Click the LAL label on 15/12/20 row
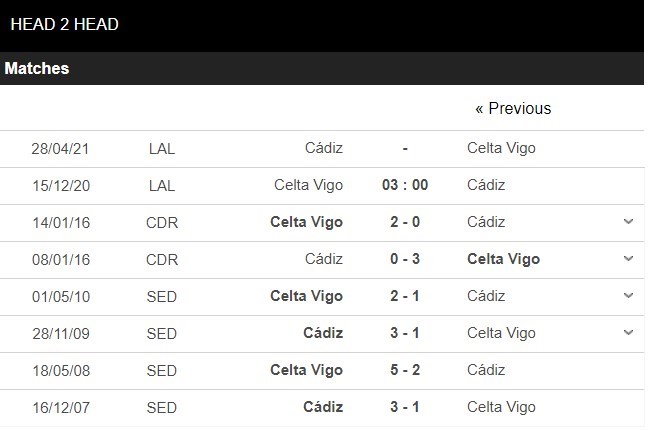The height and width of the screenshot is (431, 649). coord(161,185)
